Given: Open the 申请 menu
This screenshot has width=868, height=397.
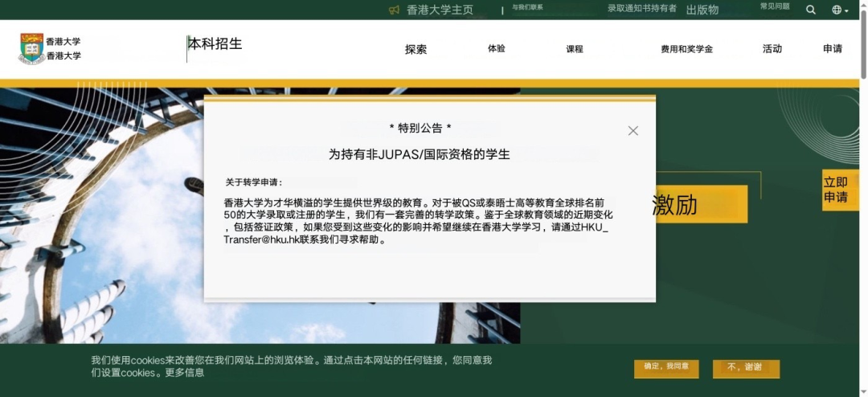Looking at the screenshot, I should 833,48.
